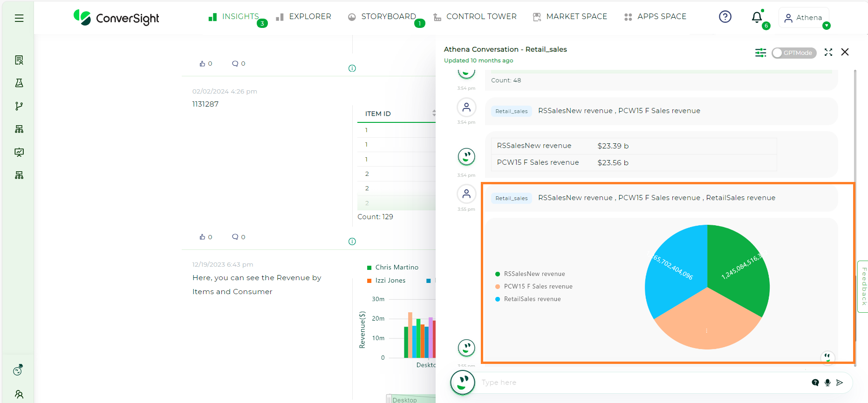Open the sidebar report search icon
Image resolution: width=868 pixels, height=403 pixels.
(x=19, y=60)
